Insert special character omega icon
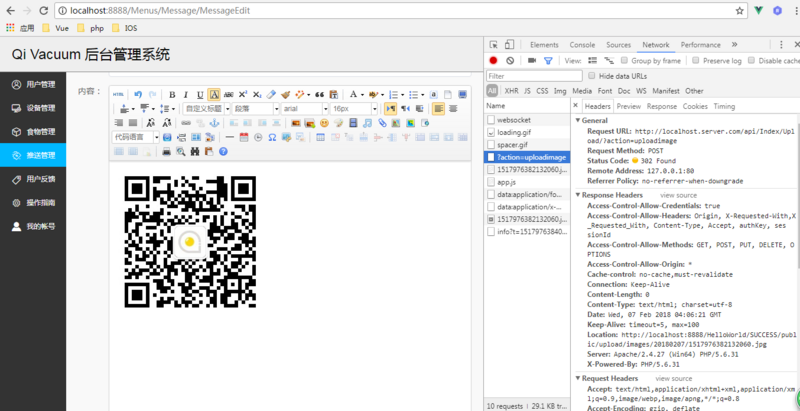The width and height of the screenshot is (800, 411). click(x=272, y=137)
